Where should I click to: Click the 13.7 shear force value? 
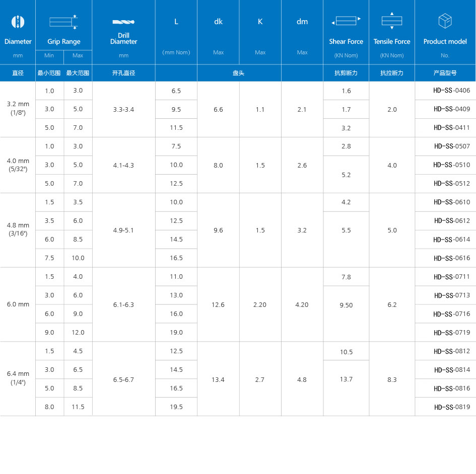pos(346,379)
